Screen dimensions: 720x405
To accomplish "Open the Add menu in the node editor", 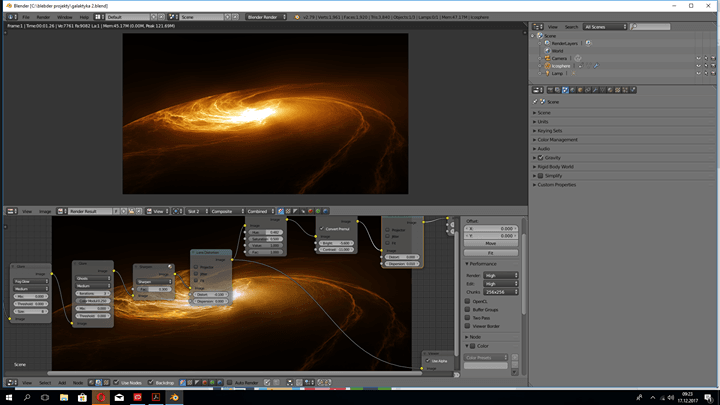I will tap(62, 382).
